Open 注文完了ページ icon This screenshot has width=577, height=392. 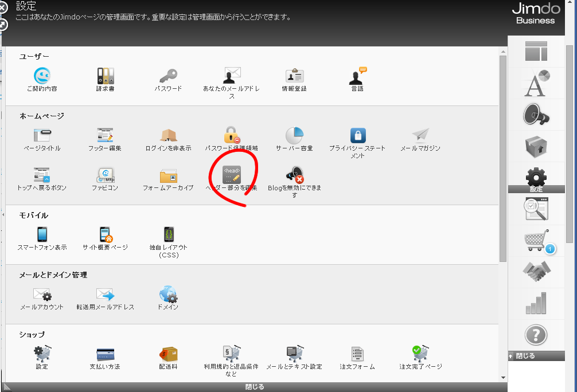[420, 354]
